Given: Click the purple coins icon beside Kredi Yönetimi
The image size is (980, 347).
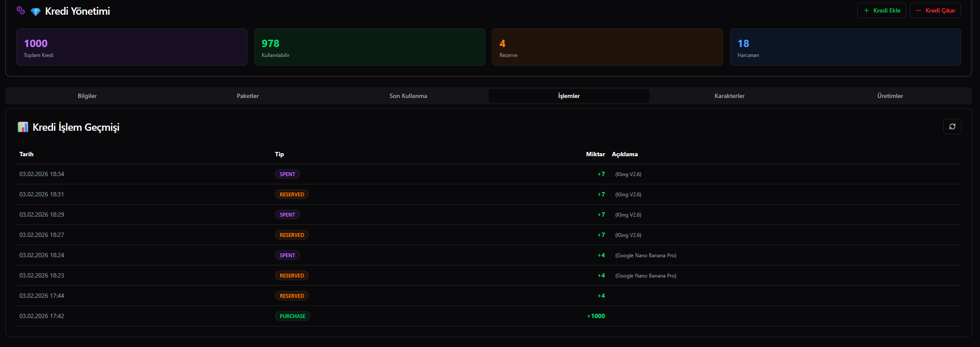Looking at the screenshot, I should pyautogui.click(x=21, y=10).
